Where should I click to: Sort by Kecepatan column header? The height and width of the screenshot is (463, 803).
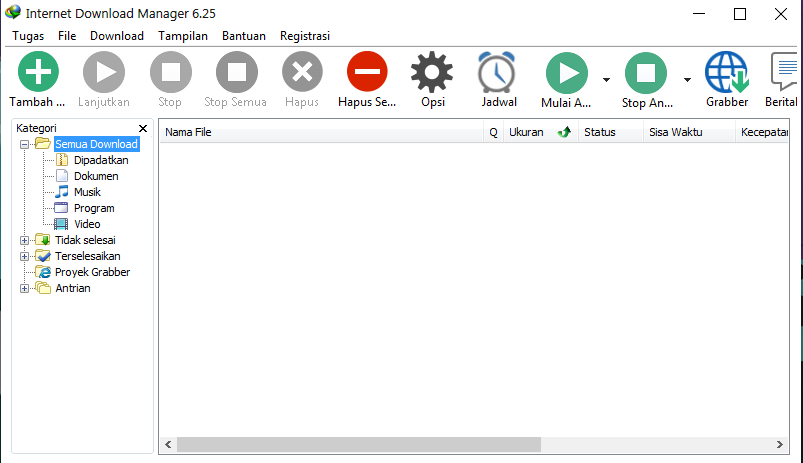(x=763, y=132)
